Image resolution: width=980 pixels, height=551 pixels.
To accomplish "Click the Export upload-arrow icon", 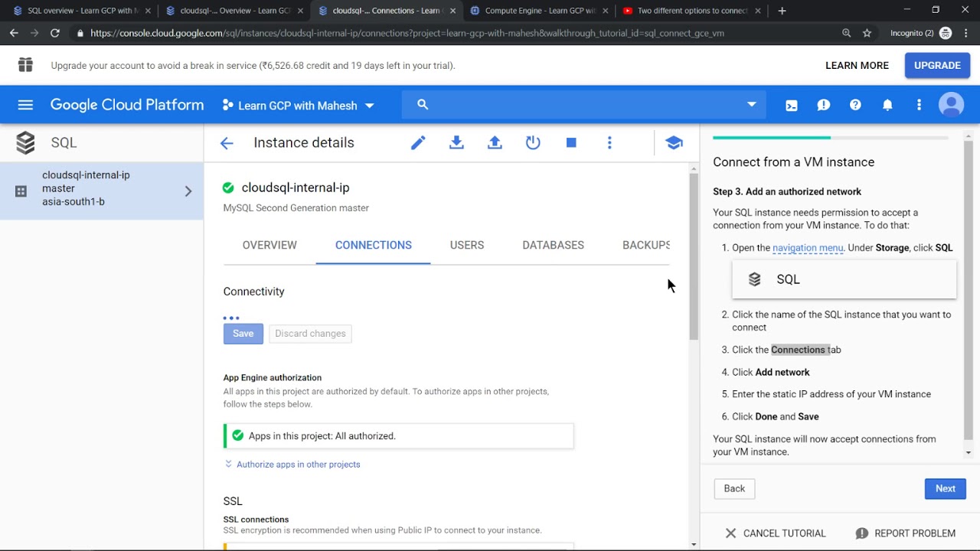I will 495,142.
